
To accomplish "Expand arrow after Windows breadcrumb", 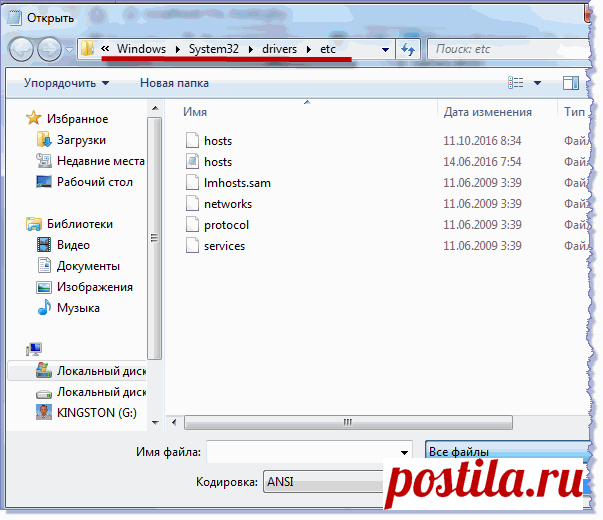I will [178, 49].
